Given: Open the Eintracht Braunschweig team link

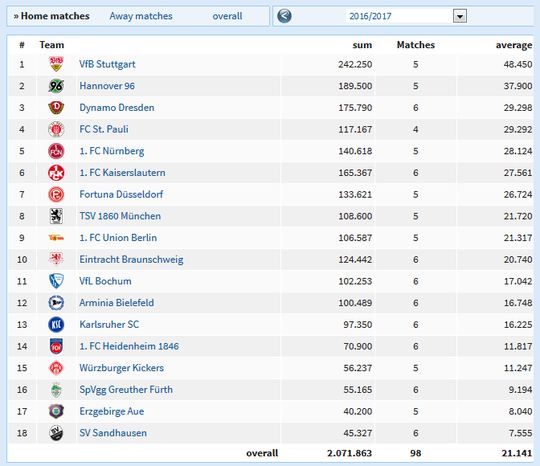Looking at the screenshot, I should point(131,259).
